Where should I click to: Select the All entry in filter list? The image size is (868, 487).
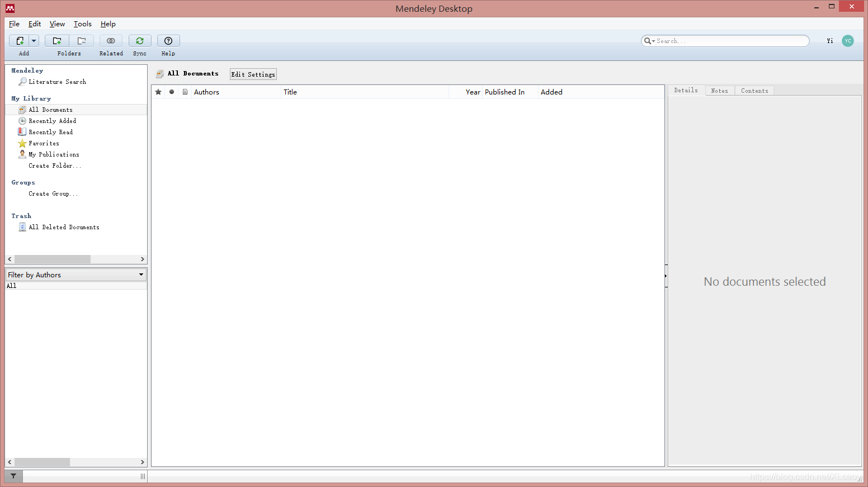76,286
